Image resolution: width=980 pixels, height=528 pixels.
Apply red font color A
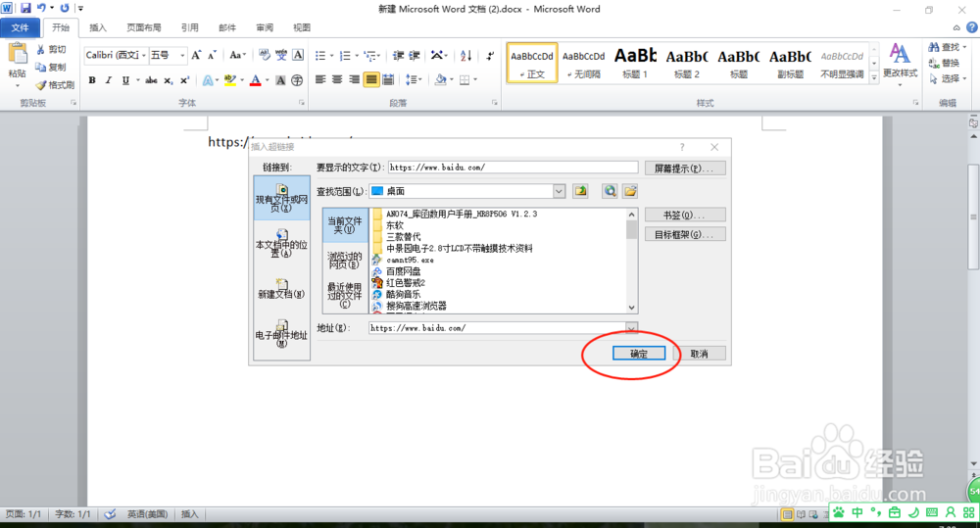click(255, 80)
